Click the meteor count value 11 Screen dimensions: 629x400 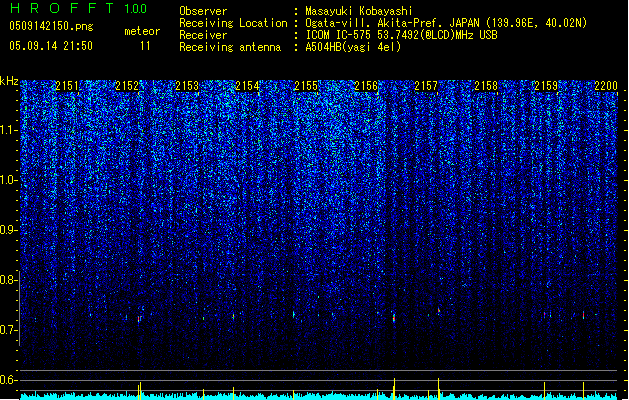click(145, 46)
